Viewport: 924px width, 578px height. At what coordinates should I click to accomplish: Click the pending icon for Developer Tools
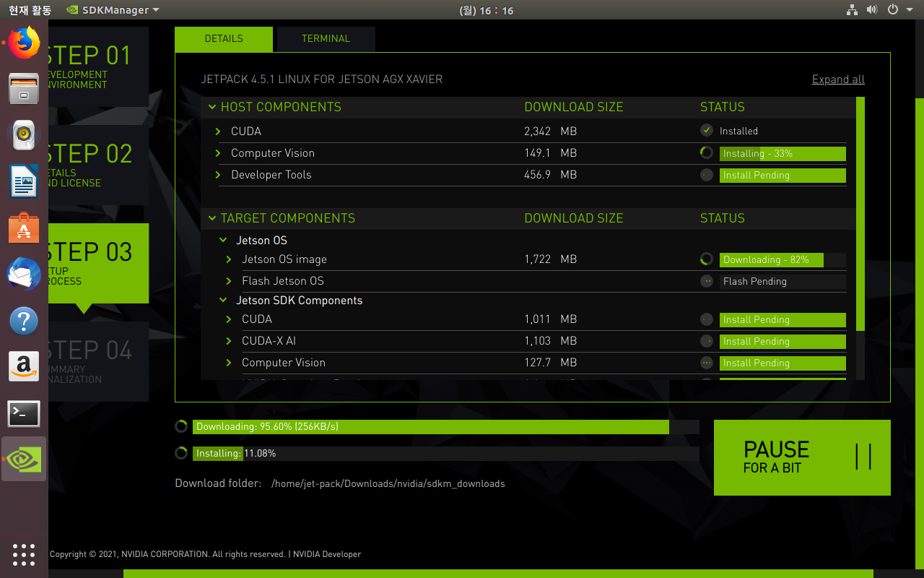[x=707, y=175]
